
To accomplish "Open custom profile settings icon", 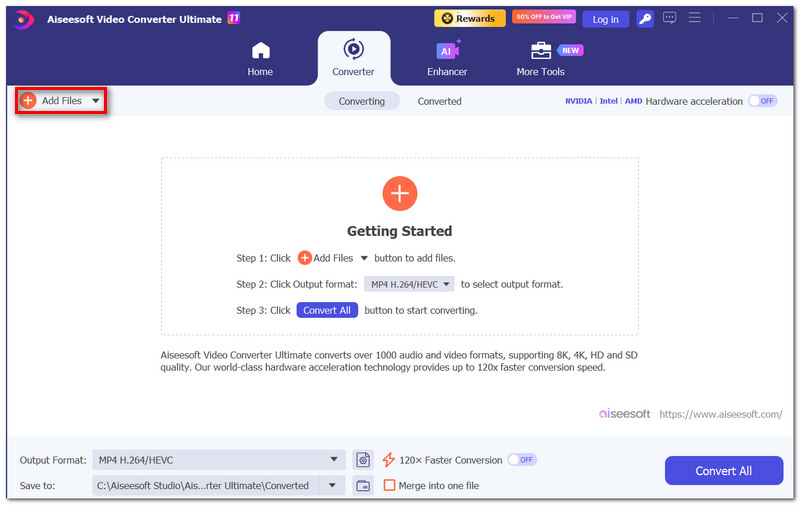I will pos(363,460).
